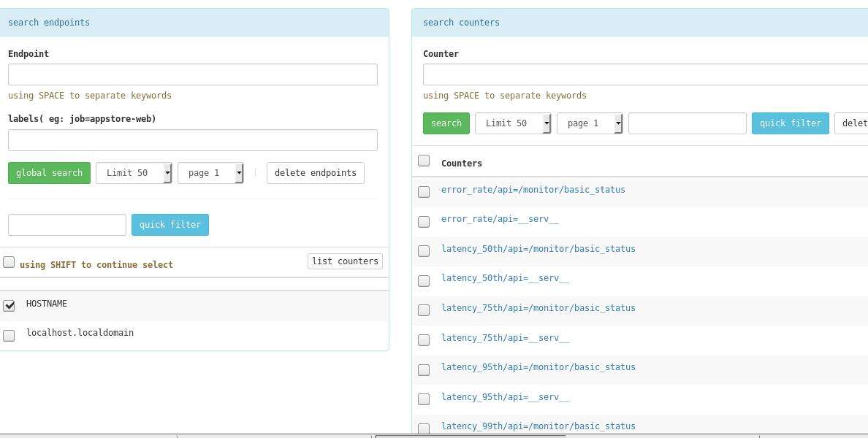Image resolution: width=868 pixels, height=438 pixels.
Task: Expand the page 1 dropdown in counters panel
Action: point(590,123)
